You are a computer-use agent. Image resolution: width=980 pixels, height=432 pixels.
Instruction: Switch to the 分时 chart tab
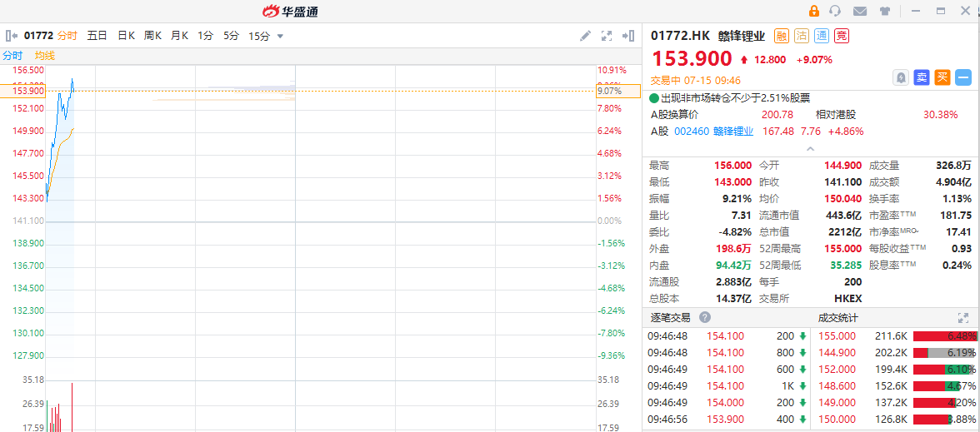pos(67,36)
